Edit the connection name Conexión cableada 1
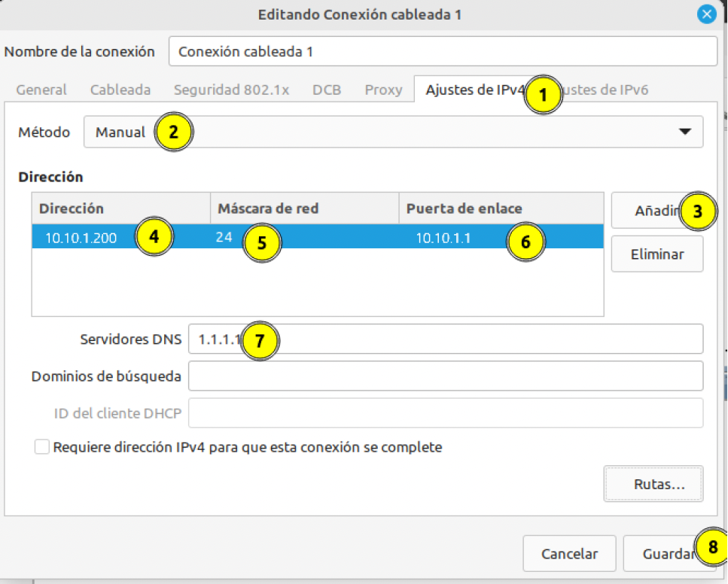The width and height of the screenshot is (728, 584). pyautogui.click(x=443, y=51)
